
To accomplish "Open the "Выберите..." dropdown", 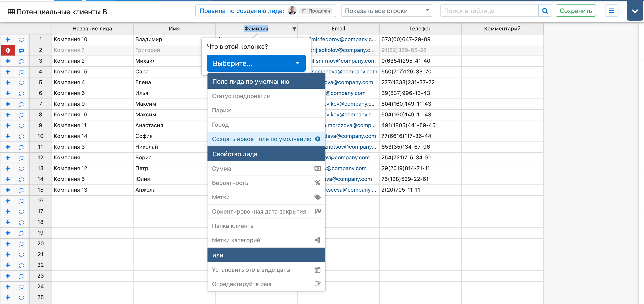I will coord(256,63).
